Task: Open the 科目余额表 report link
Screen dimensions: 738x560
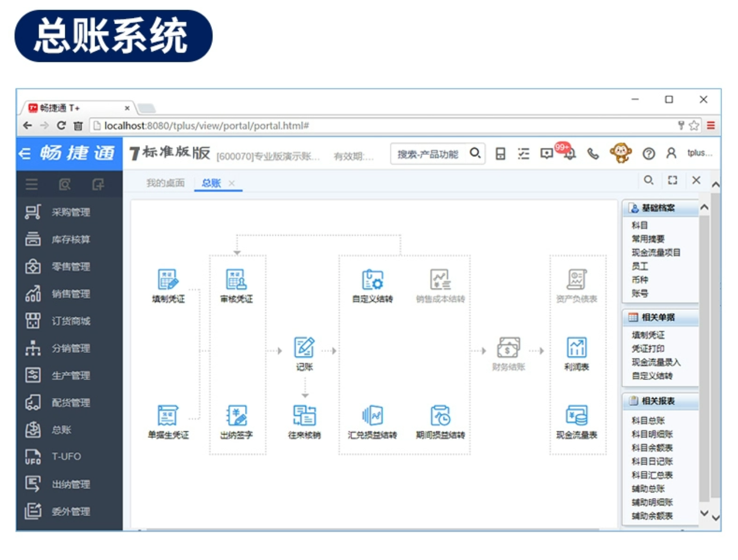Action: point(652,448)
